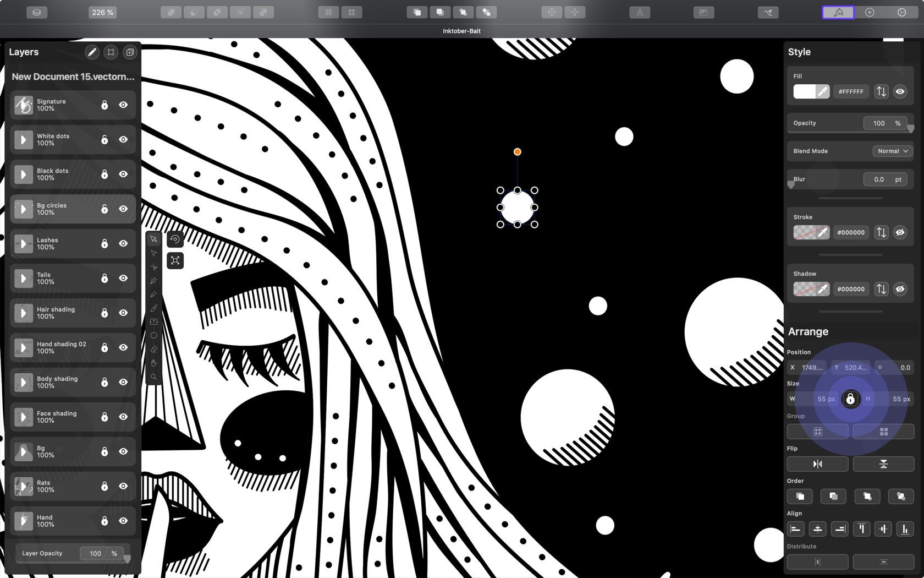Expand the Face shading layer

(x=23, y=417)
